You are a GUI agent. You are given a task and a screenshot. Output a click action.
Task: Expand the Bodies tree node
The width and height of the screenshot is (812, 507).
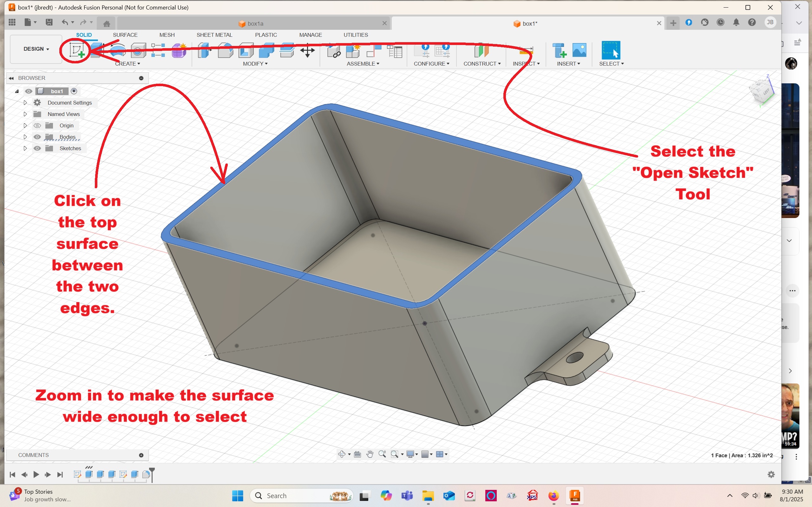tap(25, 137)
